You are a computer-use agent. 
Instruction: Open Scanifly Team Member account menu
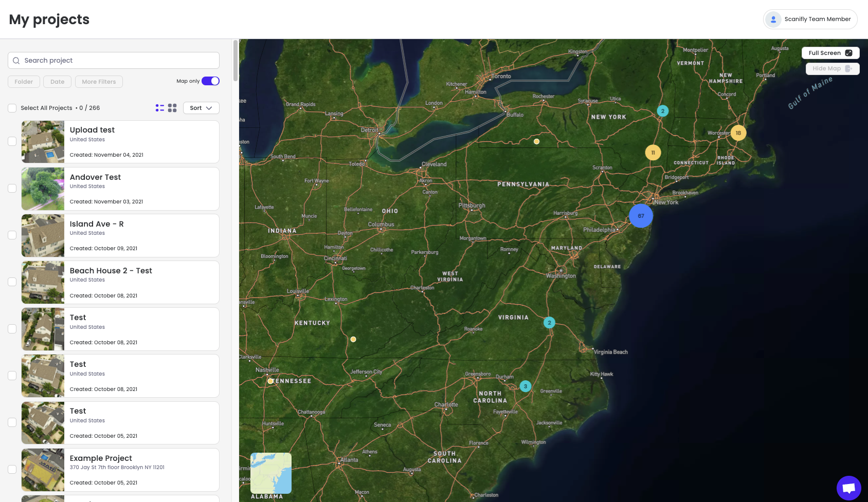(x=810, y=20)
